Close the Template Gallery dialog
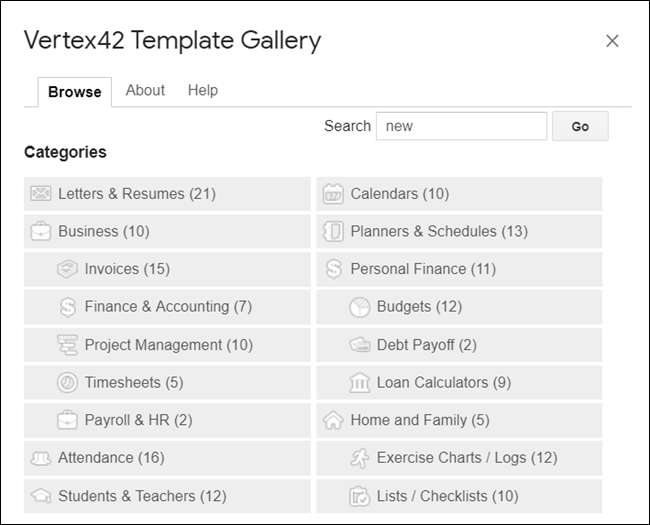The height and width of the screenshot is (525, 650). 612,41
